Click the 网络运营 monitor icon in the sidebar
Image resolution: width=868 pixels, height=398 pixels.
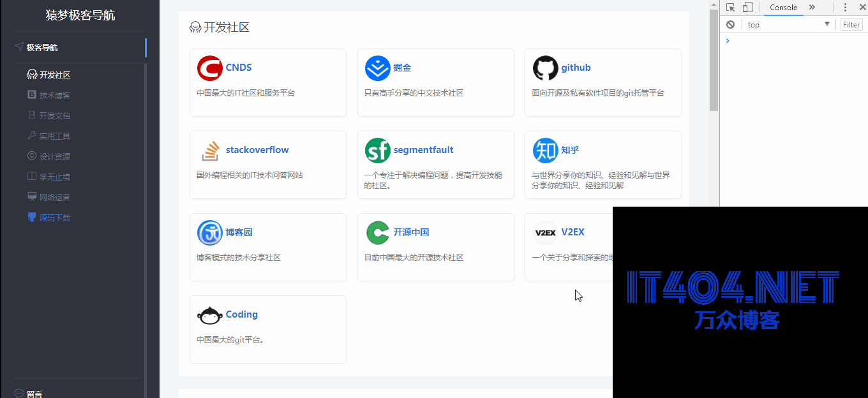pos(32,197)
